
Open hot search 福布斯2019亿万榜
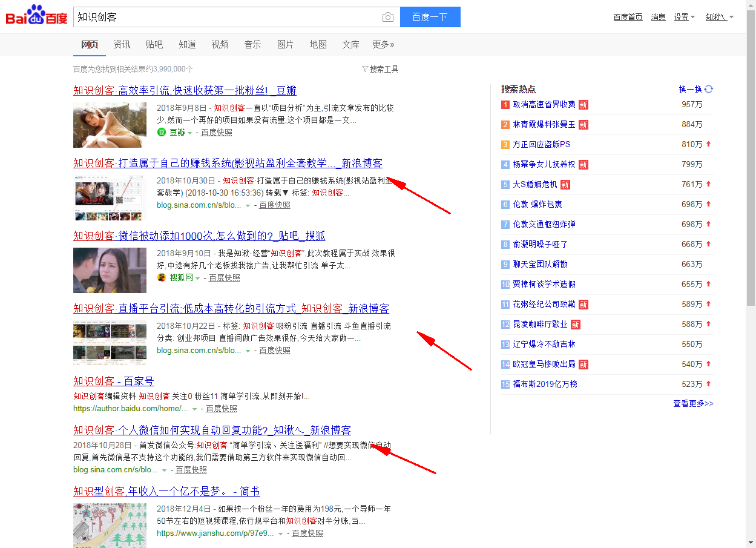point(545,385)
